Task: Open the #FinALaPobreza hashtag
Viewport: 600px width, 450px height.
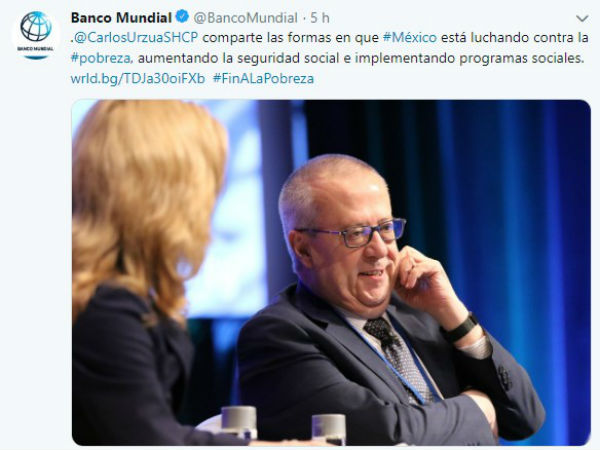Action: 263,78
